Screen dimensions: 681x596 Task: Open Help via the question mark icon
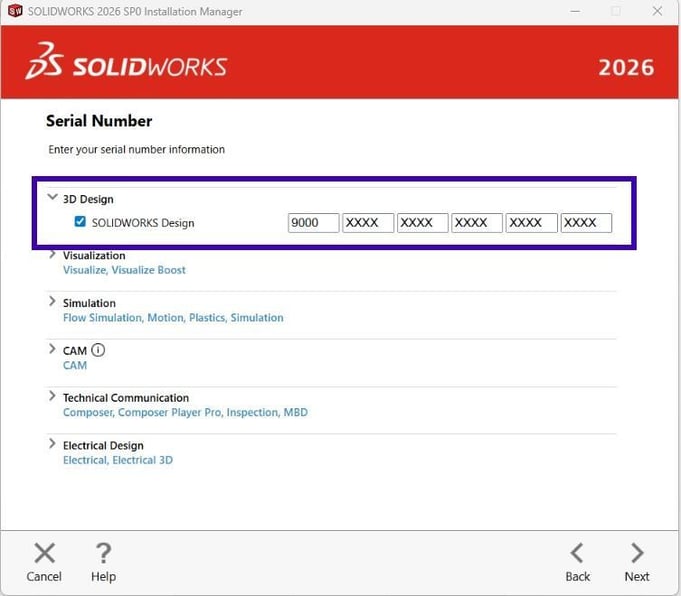tap(103, 553)
